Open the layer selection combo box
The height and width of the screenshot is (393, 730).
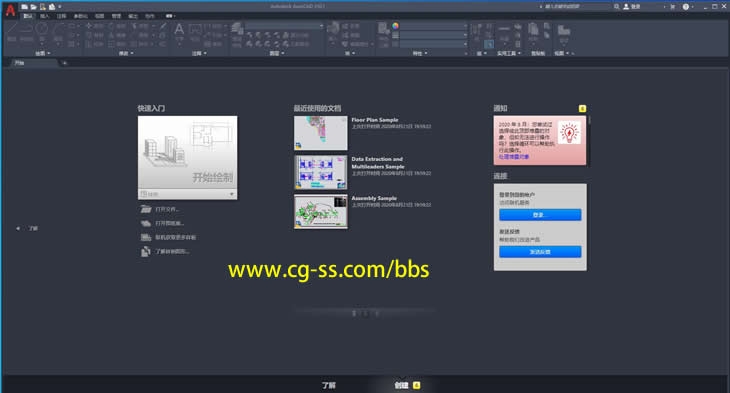(284, 26)
